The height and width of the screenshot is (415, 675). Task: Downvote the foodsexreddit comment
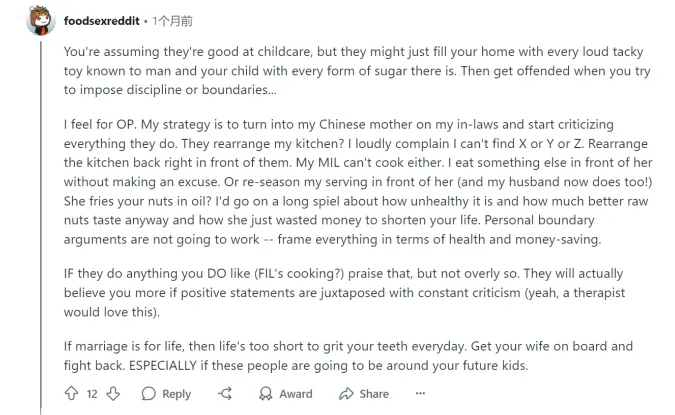(x=113, y=394)
